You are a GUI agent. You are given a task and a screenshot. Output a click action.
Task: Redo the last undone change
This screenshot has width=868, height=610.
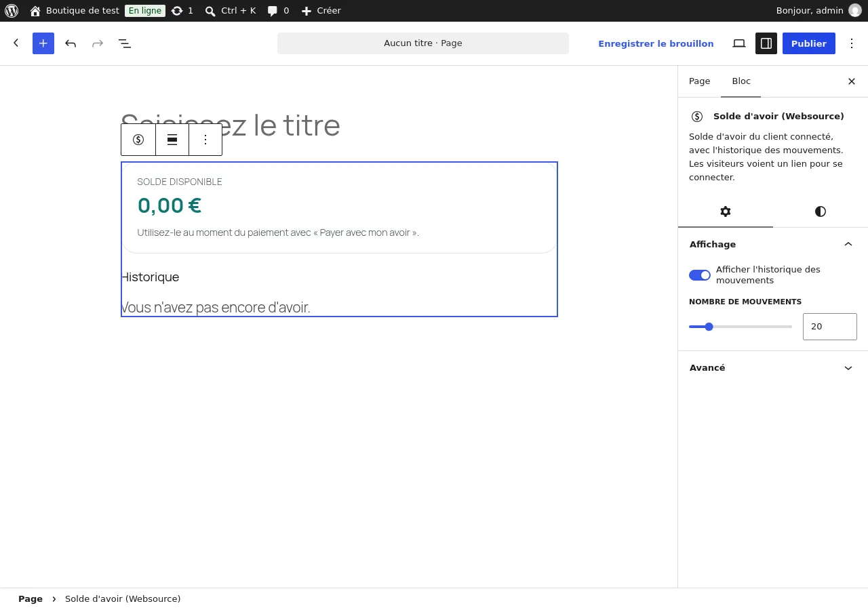point(98,43)
